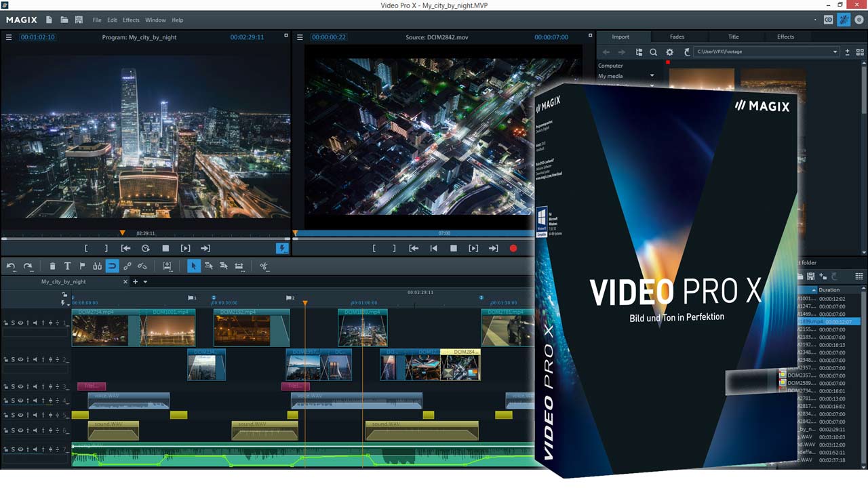Click the Undo arrow in timeline toolbar
The image size is (868, 488).
(12, 266)
